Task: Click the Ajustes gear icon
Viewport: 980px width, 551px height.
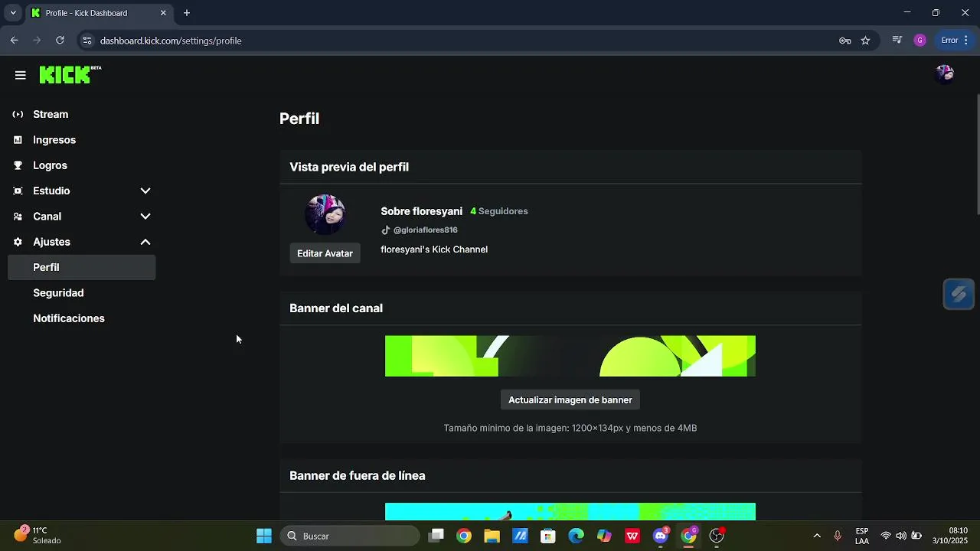Action: 18,242
